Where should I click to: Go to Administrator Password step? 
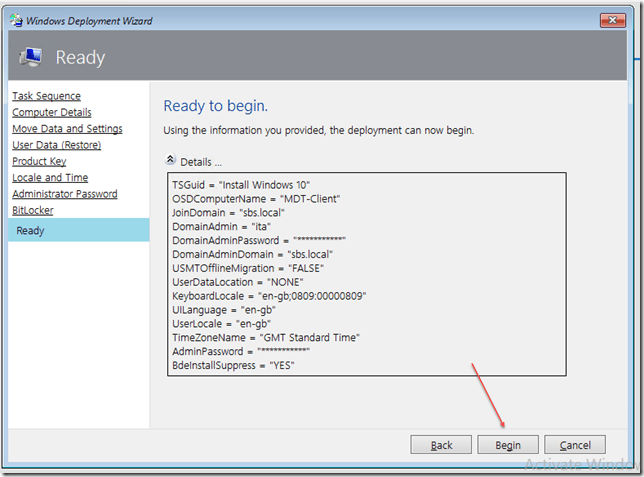(x=64, y=194)
